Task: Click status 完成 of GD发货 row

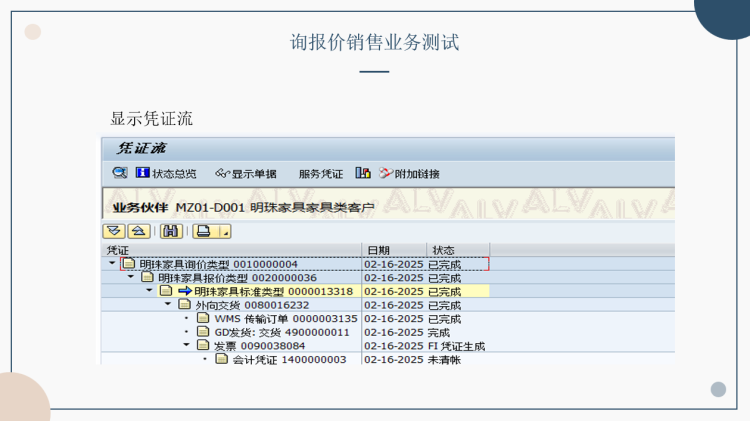Action: 439,332
